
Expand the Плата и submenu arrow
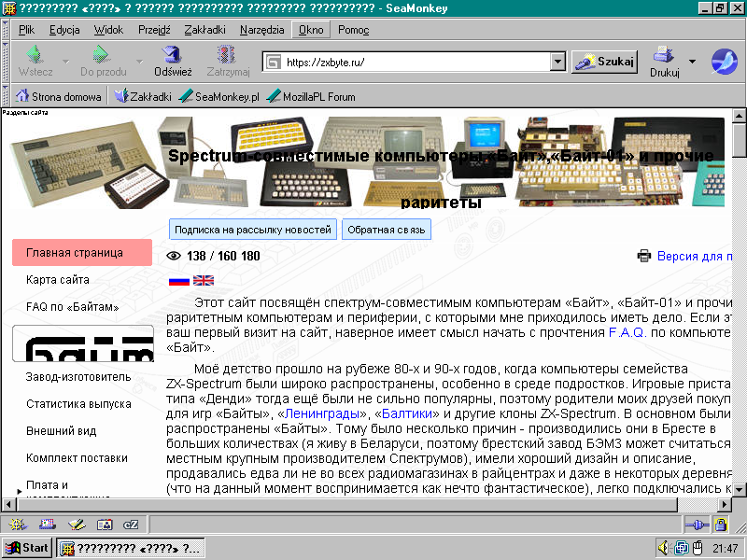click(19, 491)
